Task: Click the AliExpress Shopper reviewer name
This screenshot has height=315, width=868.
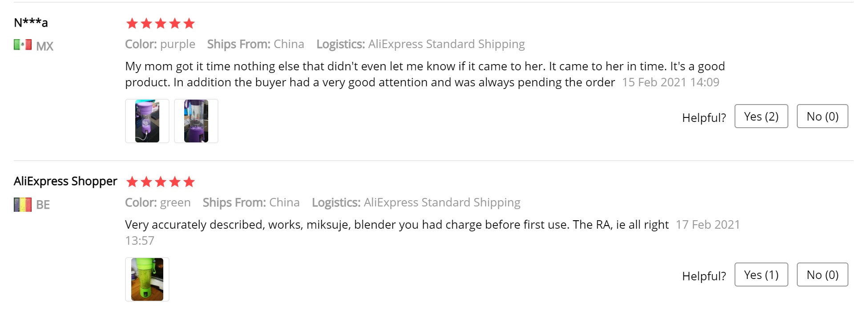Action: coord(65,181)
